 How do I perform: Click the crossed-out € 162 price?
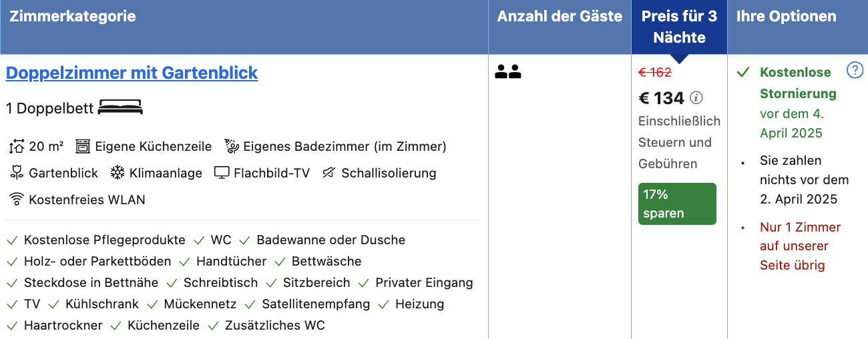(x=655, y=72)
